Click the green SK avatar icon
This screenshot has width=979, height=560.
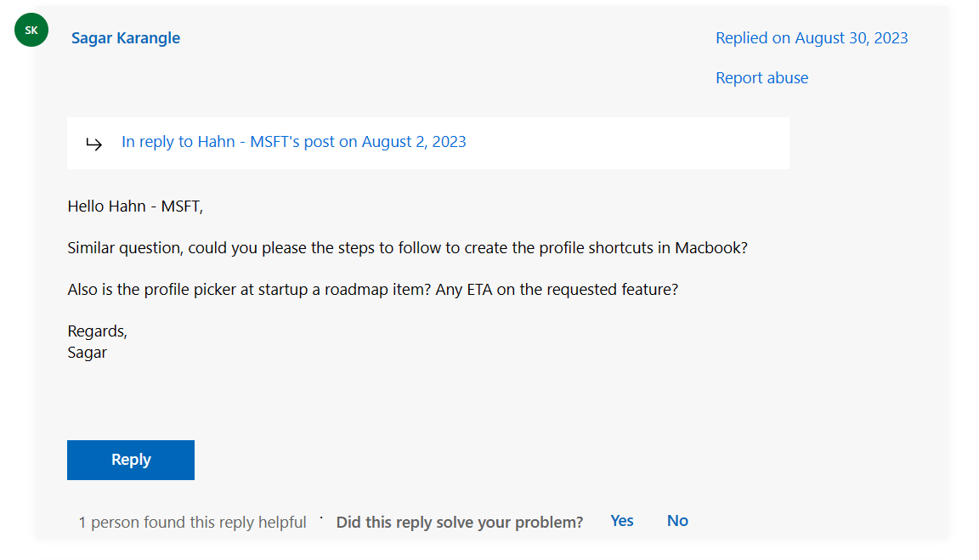pyautogui.click(x=31, y=31)
